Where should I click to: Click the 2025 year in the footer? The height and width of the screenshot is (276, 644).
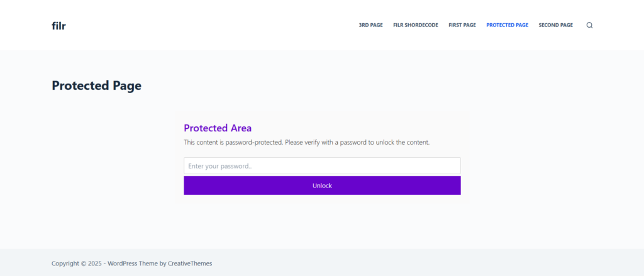(94, 263)
